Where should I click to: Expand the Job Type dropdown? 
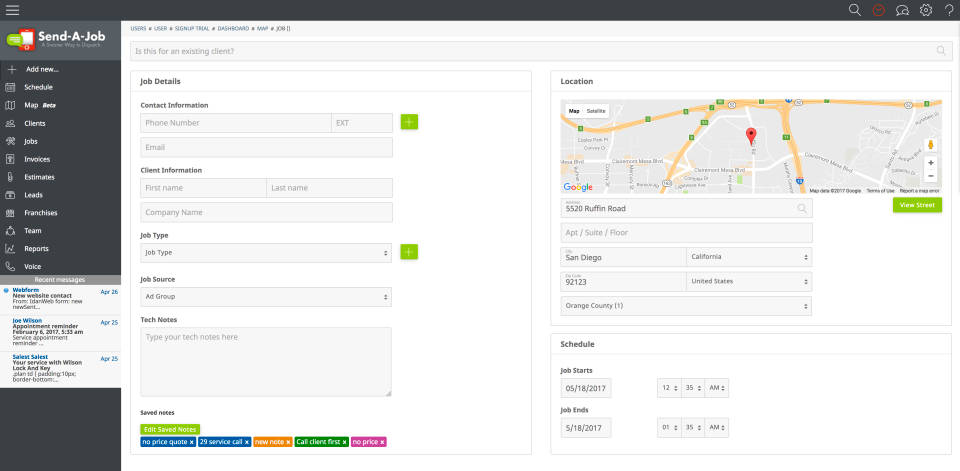pos(266,253)
